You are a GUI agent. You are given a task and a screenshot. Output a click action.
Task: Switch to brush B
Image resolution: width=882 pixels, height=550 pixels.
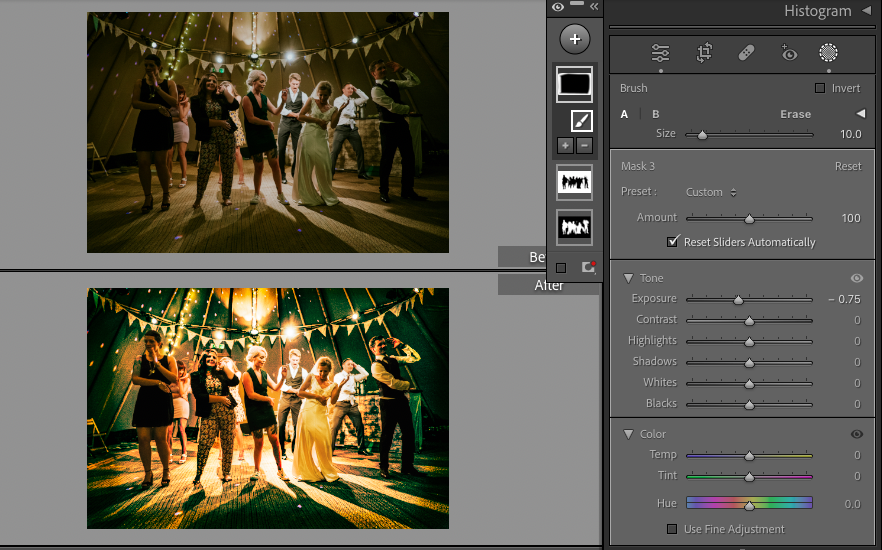click(656, 114)
